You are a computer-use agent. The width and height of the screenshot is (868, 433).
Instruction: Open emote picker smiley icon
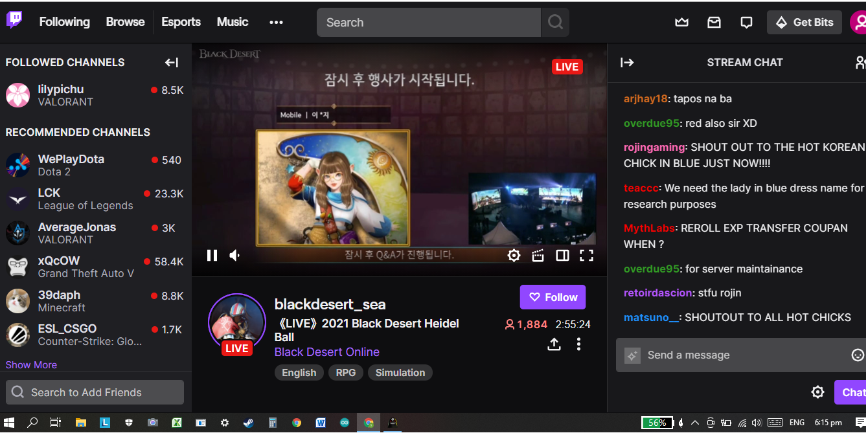click(x=858, y=355)
